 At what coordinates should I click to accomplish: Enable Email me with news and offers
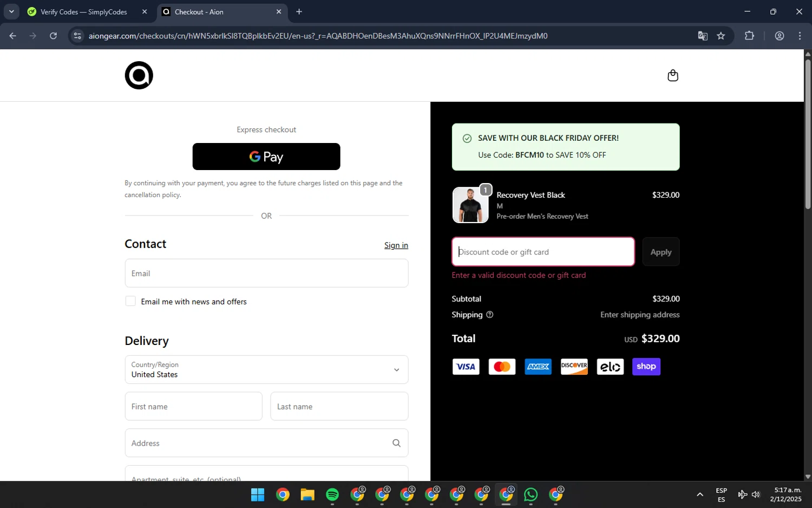130,301
